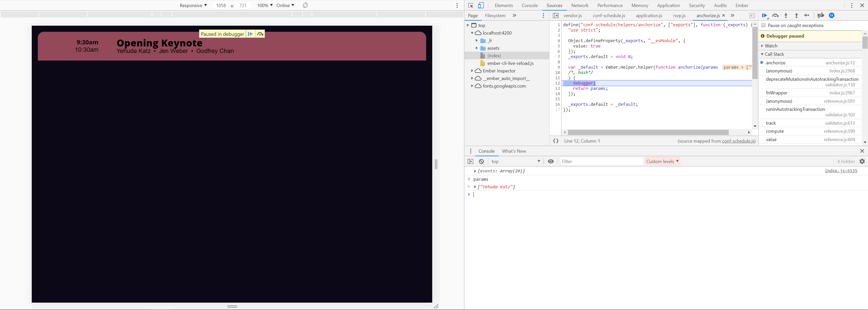Image resolution: width=868 pixels, height=310 pixels.
Task: Switch to the Elements tab
Action: tap(503, 5)
